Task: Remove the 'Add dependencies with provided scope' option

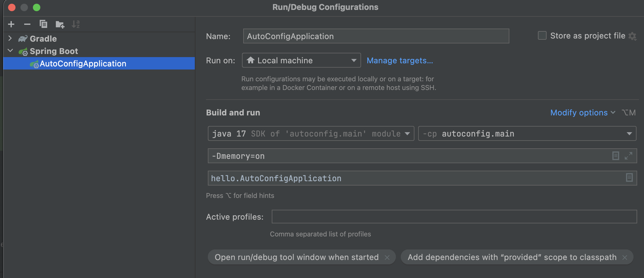Action: [x=625, y=258]
